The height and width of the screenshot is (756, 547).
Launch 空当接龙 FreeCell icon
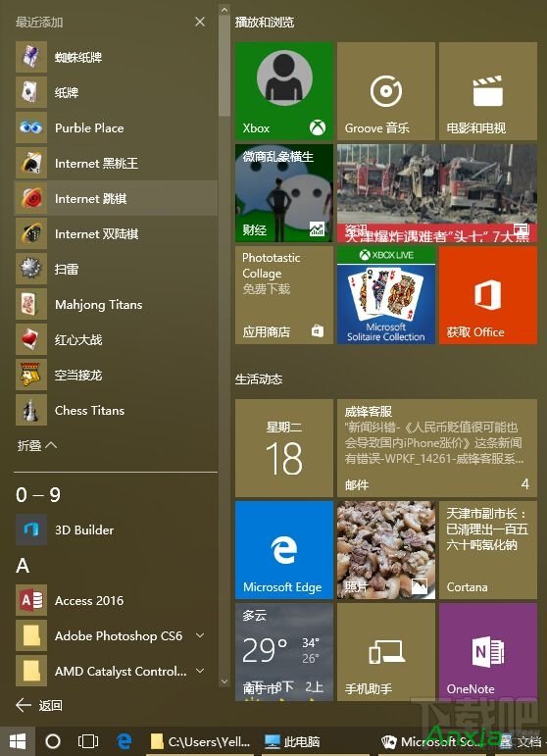pos(31,375)
